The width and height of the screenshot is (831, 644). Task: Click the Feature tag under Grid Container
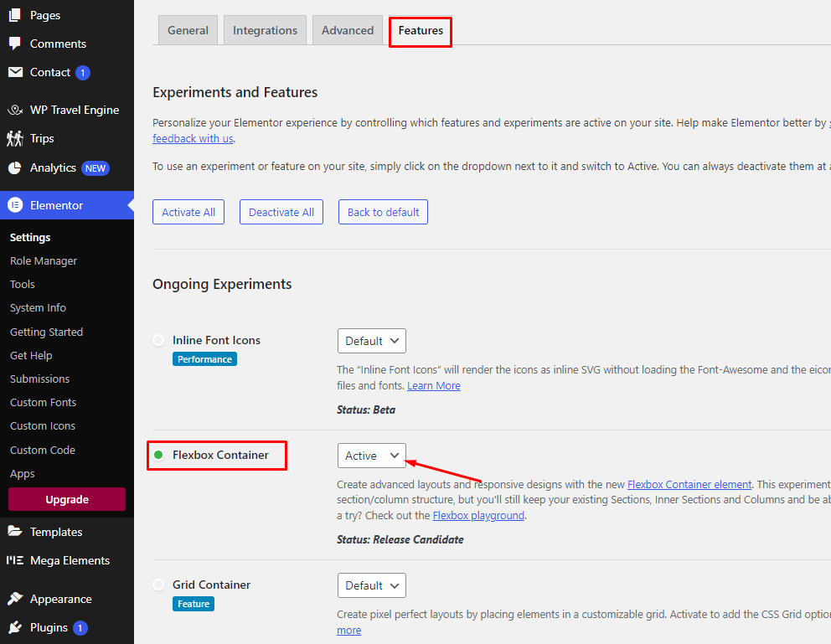(x=194, y=604)
